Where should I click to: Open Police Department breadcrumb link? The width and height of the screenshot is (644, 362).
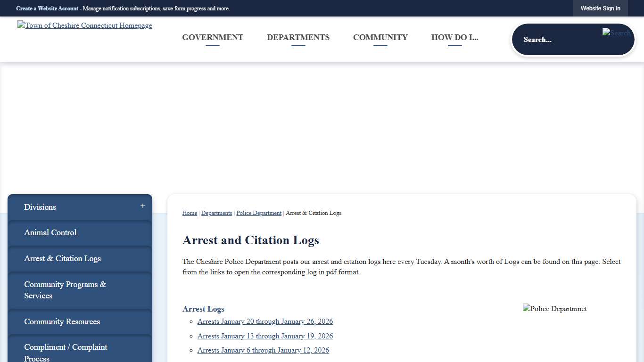258,213
